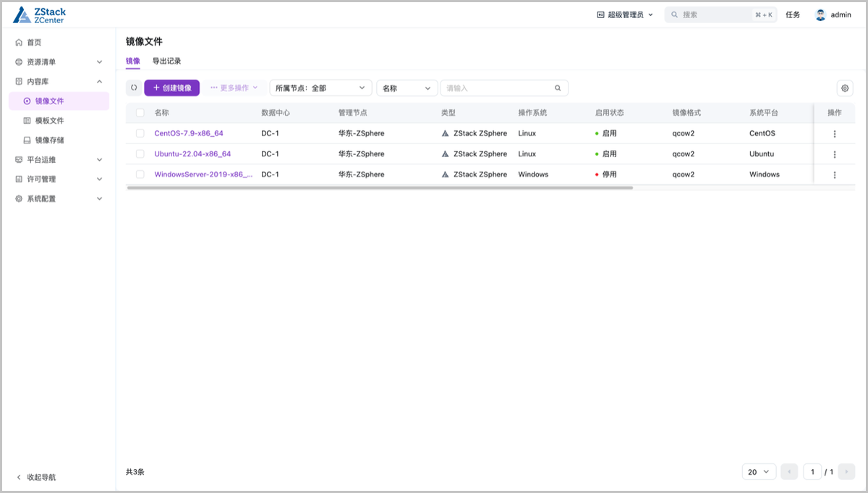Click the horizontal table scrollbar
868x493 pixels.
click(x=380, y=187)
